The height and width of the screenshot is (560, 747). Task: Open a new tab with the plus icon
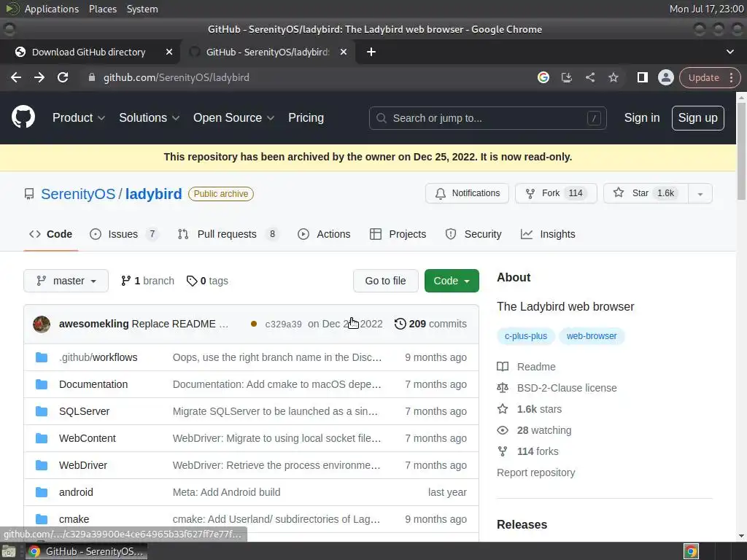(371, 52)
